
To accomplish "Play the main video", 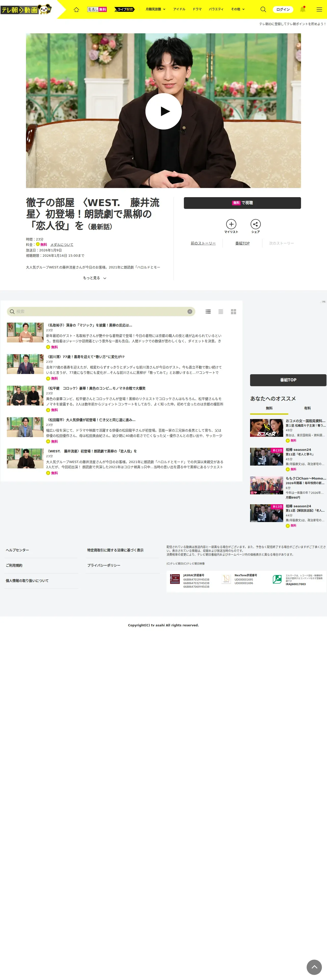I will coord(163,111).
